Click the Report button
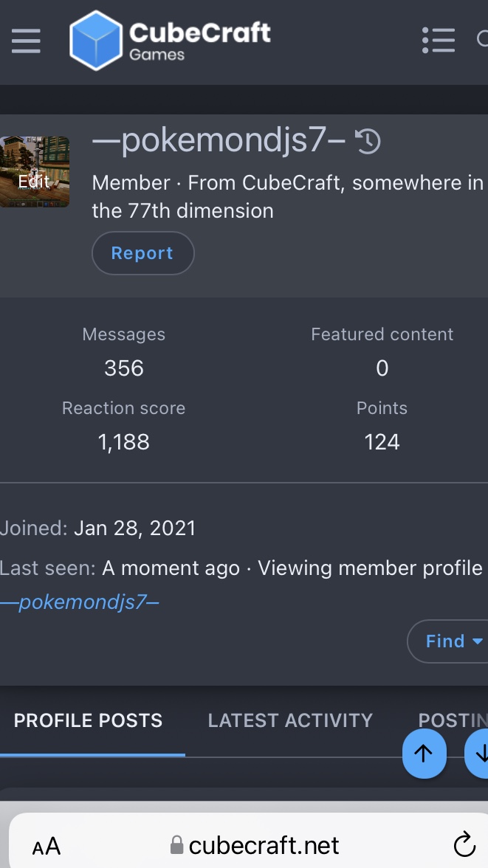The height and width of the screenshot is (868, 488). pyautogui.click(x=142, y=253)
